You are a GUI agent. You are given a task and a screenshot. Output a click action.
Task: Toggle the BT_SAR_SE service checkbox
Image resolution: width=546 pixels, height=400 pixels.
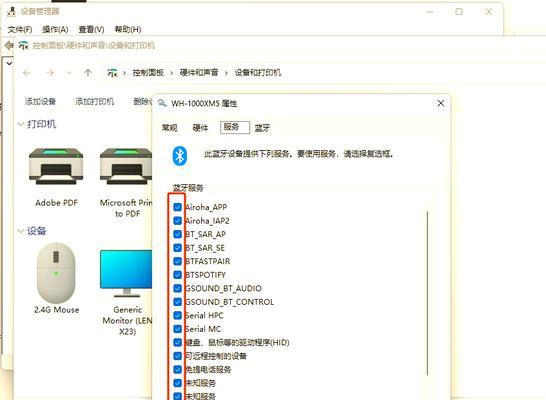pyautogui.click(x=178, y=248)
